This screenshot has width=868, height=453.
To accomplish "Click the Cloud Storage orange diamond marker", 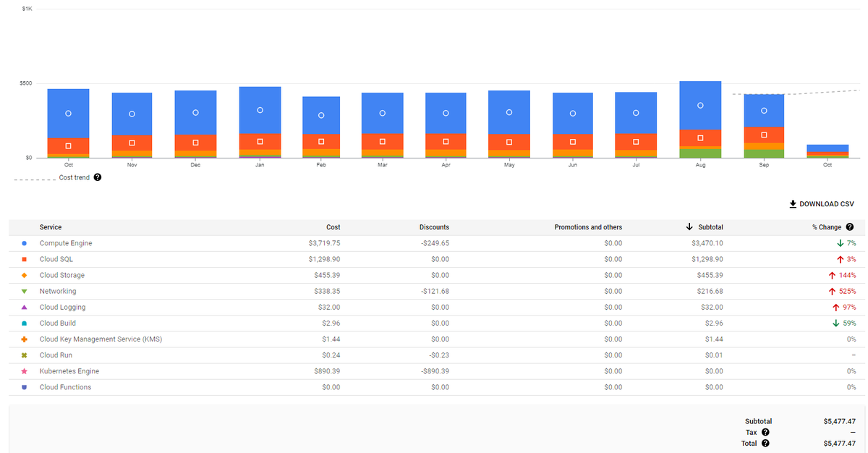I will point(25,275).
